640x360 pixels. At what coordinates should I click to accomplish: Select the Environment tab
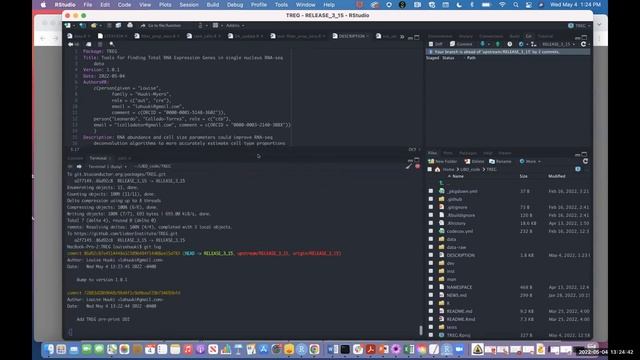[x=440, y=36]
